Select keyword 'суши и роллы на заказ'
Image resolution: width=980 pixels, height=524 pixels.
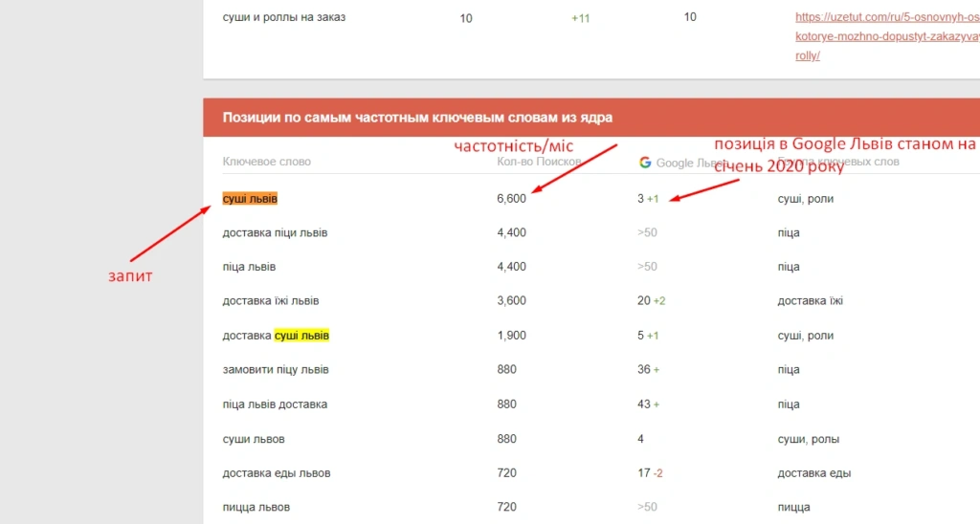tap(283, 17)
